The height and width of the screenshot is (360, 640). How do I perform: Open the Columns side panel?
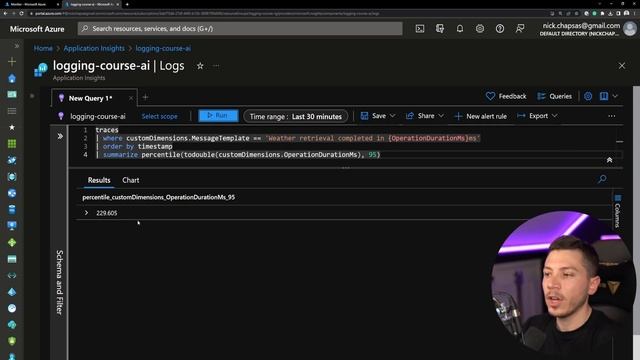coord(618,211)
